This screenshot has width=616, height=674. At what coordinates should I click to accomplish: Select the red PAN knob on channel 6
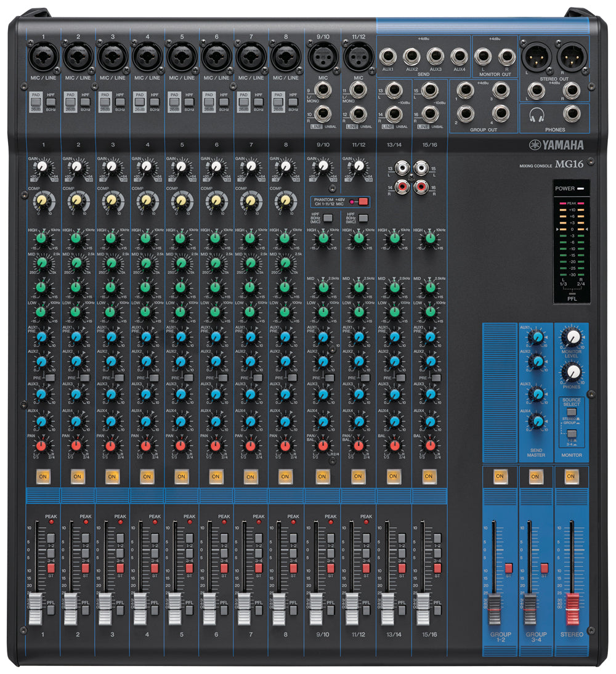coord(216,445)
